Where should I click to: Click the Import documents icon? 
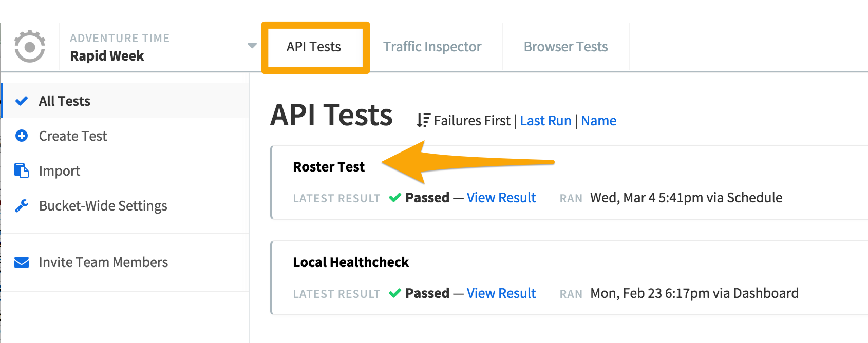coord(22,170)
